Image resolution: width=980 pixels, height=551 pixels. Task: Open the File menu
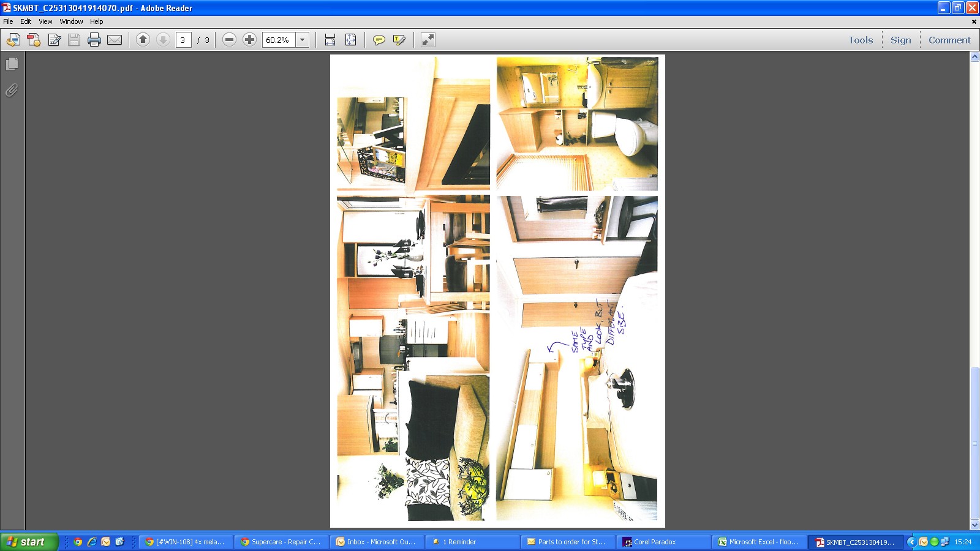[8, 21]
